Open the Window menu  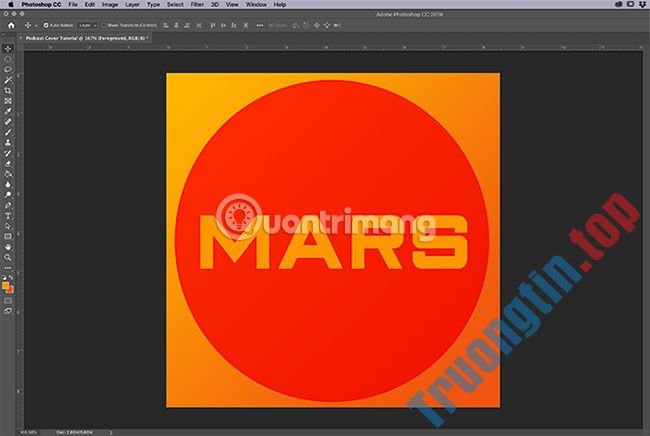tap(256, 5)
